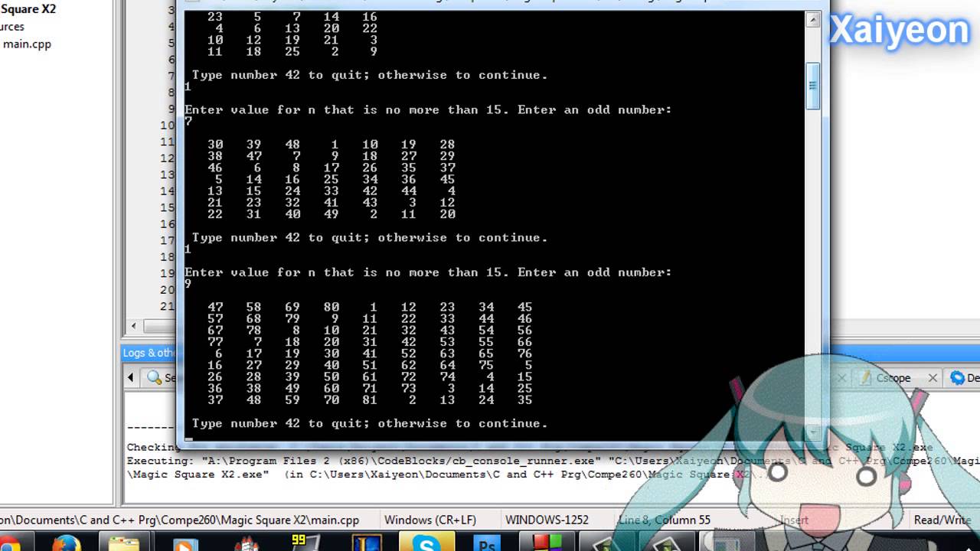
Task: Select the Square X2 project node
Action: 28,9
